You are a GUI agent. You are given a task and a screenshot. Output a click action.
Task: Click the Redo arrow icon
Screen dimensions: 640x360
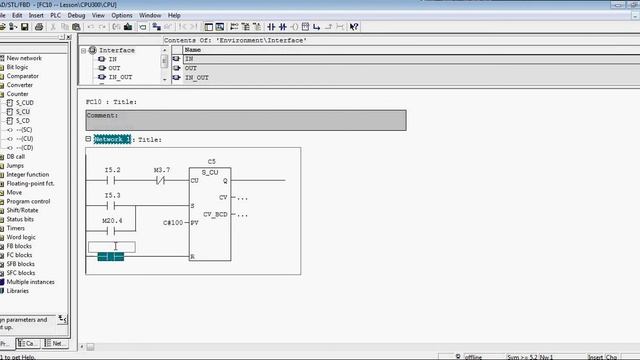point(102,27)
